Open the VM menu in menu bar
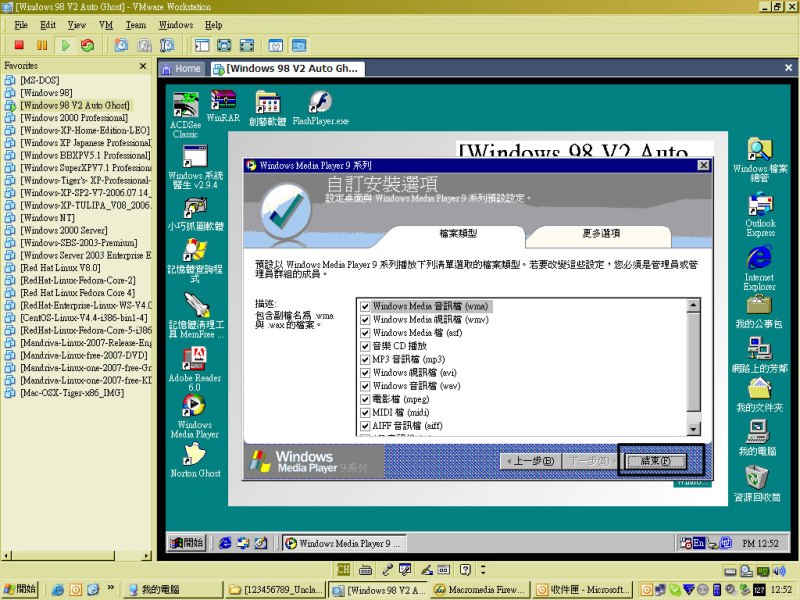 [106, 25]
